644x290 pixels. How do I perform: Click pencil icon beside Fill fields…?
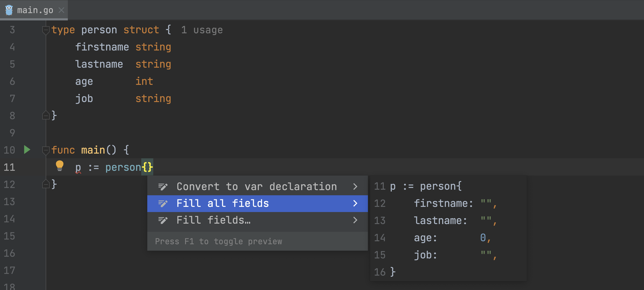[163, 220]
